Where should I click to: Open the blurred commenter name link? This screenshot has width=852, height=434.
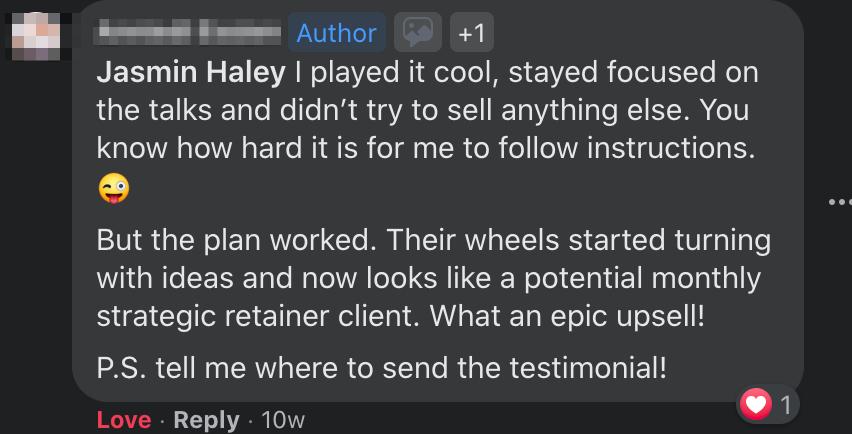click(x=187, y=34)
